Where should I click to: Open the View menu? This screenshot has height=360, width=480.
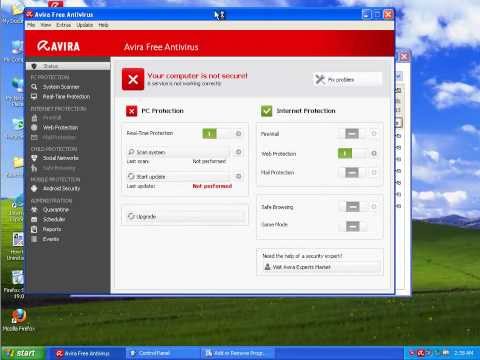pos(46,25)
